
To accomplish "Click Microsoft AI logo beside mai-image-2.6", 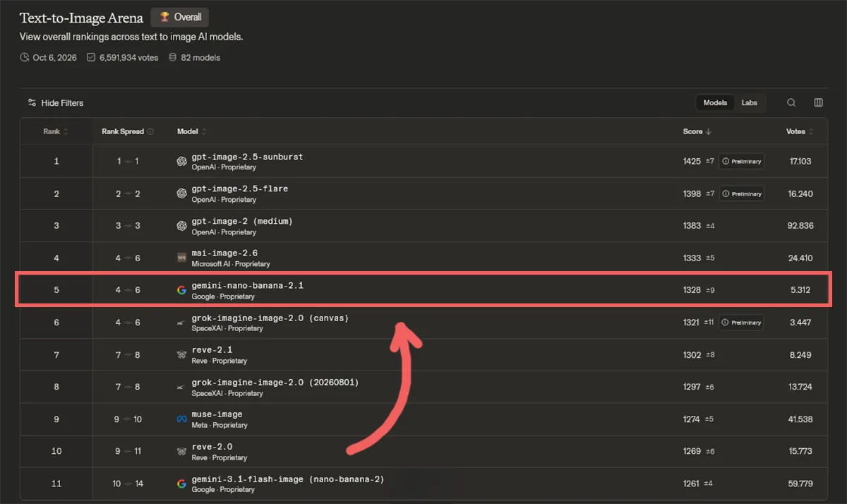I will pyautogui.click(x=181, y=258).
